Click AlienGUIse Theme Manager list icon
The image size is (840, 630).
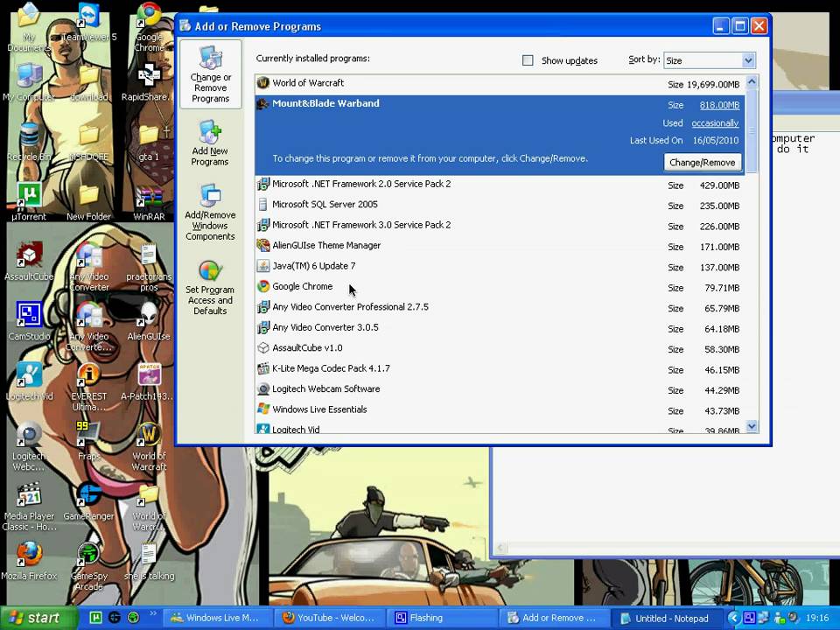[x=263, y=245]
